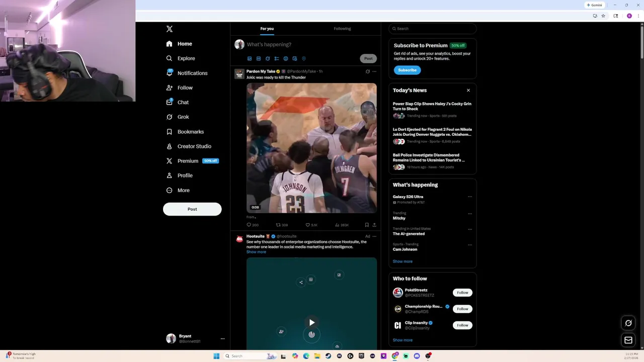
Task: Open the Hootsuite ad profile name
Action: pyautogui.click(x=256, y=236)
